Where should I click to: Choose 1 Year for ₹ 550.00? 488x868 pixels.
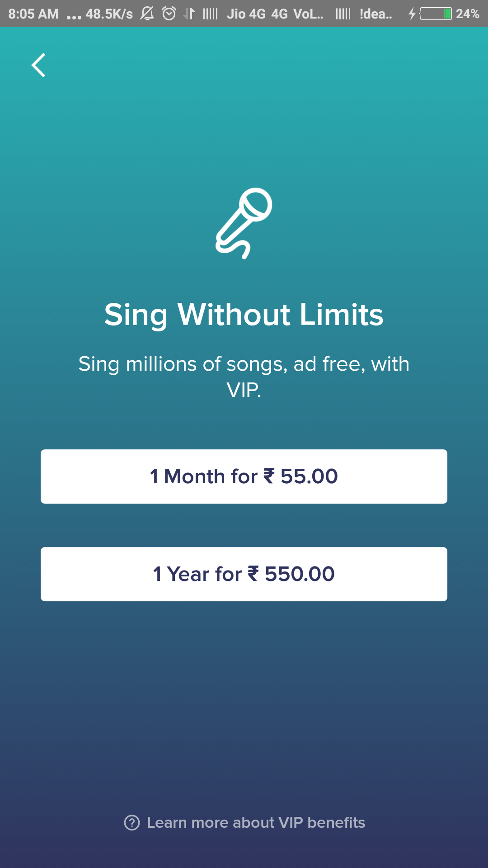click(x=244, y=574)
